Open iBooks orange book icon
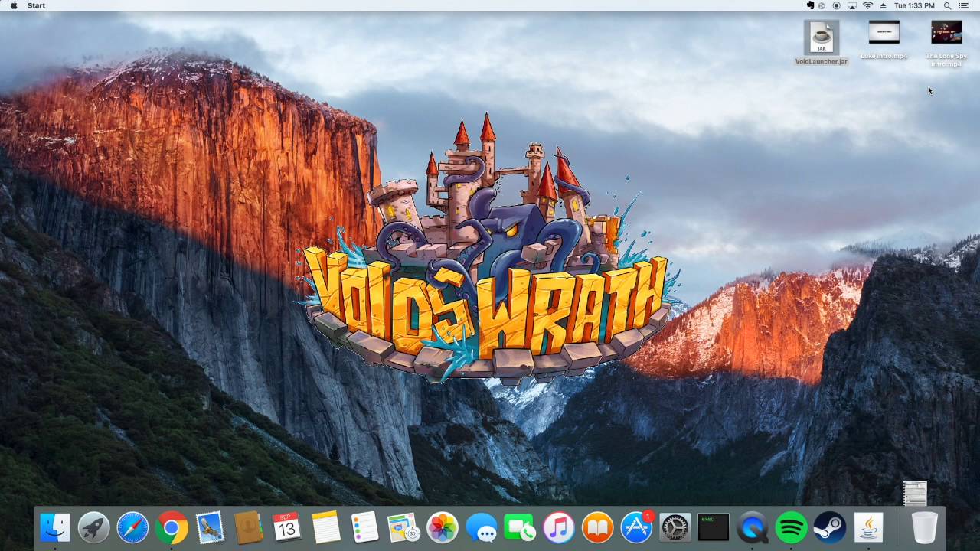Screen dimensions: 980x551 pos(597,528)
